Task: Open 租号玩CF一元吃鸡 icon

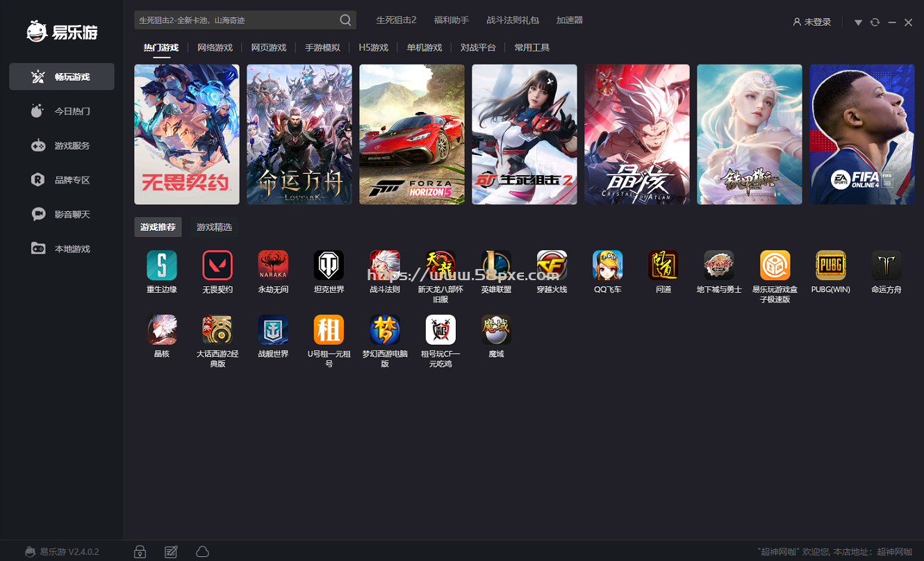Action: click(440, 330)
